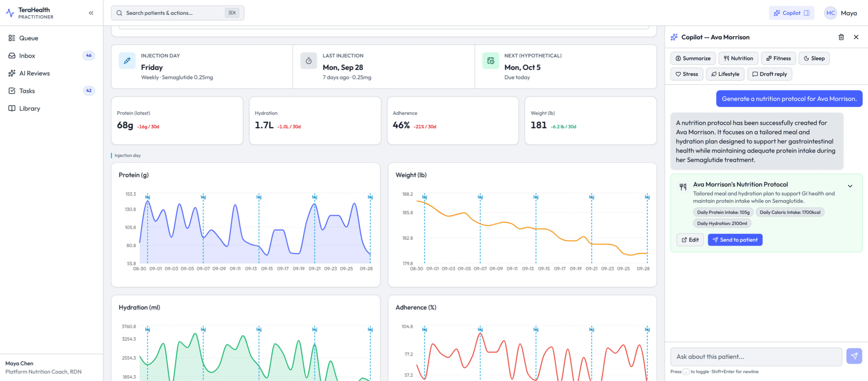This screenshot has height=381, width=868.
Task: Select the Fitness quick action
Action: click(778, 58)
